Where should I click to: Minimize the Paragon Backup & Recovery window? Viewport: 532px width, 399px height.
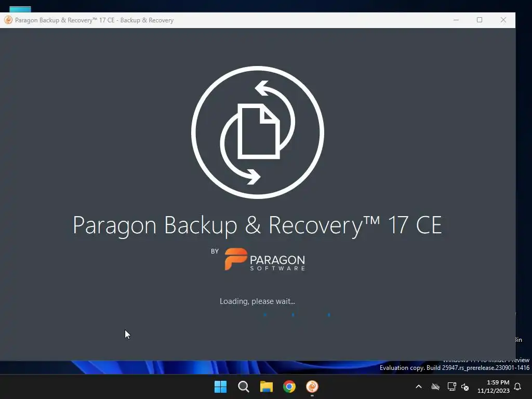coord(456,20)
